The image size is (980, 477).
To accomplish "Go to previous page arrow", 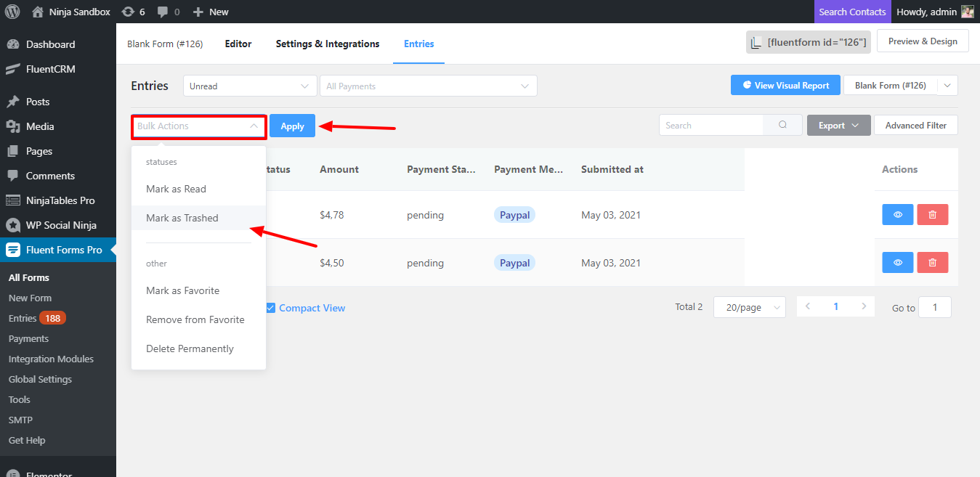I will coord(808,306).
